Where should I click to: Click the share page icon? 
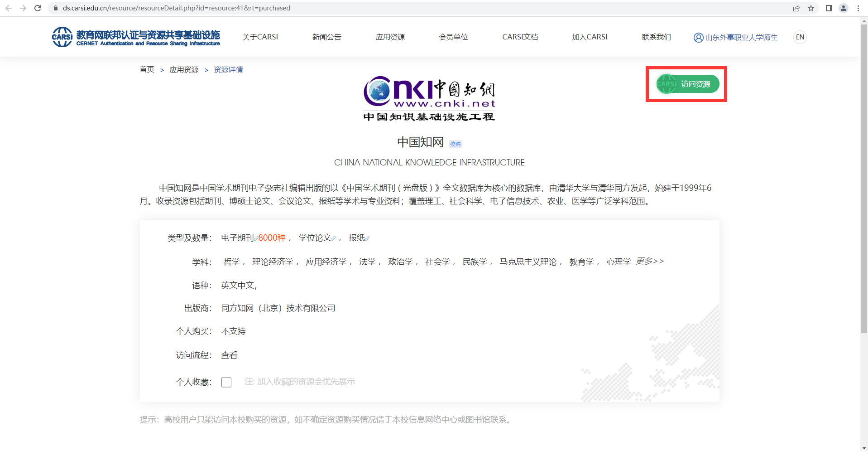(x=796, y=8)
